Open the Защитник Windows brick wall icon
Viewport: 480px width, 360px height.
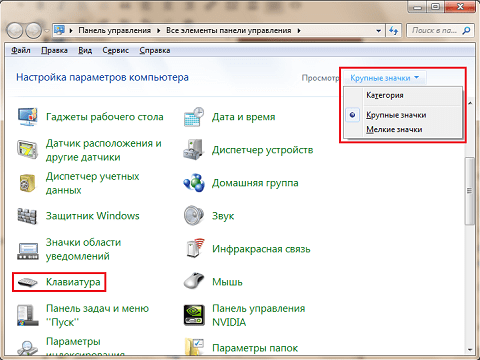(x=27, y=216)
